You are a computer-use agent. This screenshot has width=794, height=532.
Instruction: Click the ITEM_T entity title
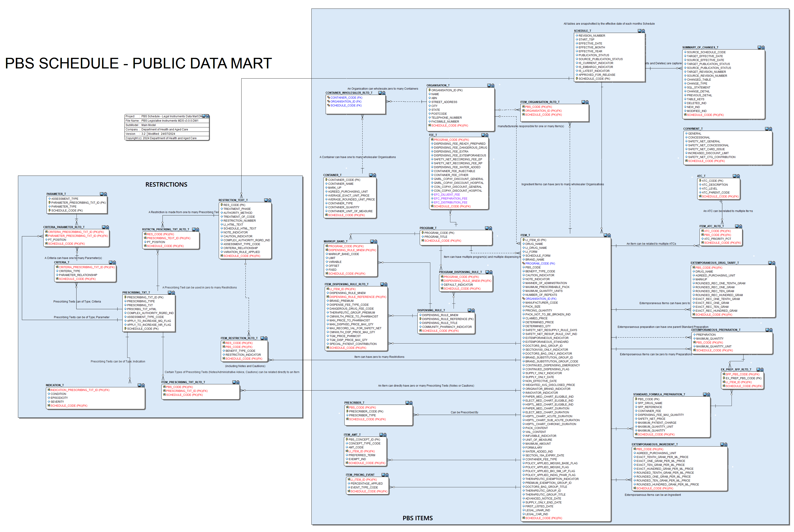coord(525,235)
